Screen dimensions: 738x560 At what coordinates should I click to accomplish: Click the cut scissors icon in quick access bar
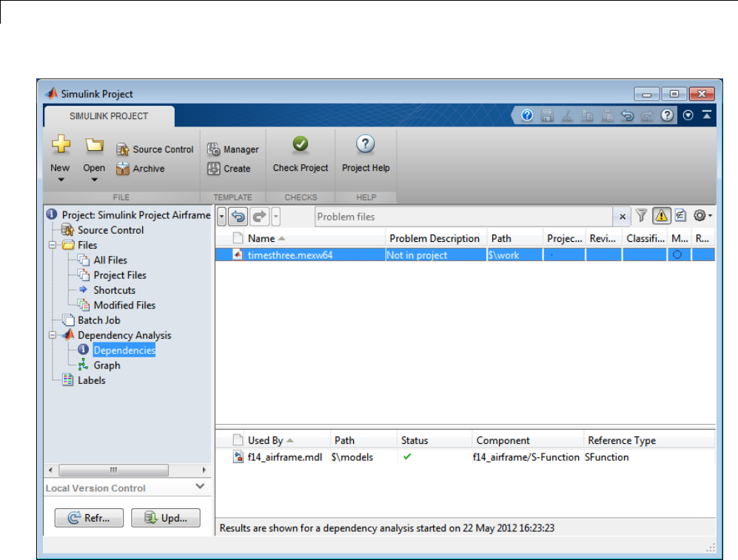[x=567, y=115]
